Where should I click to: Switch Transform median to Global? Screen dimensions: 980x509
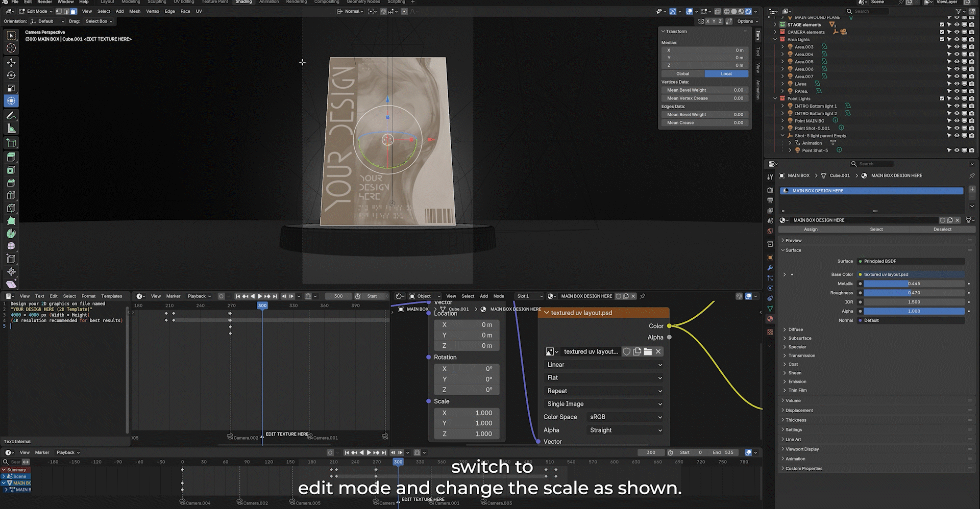tap(683, 74)
